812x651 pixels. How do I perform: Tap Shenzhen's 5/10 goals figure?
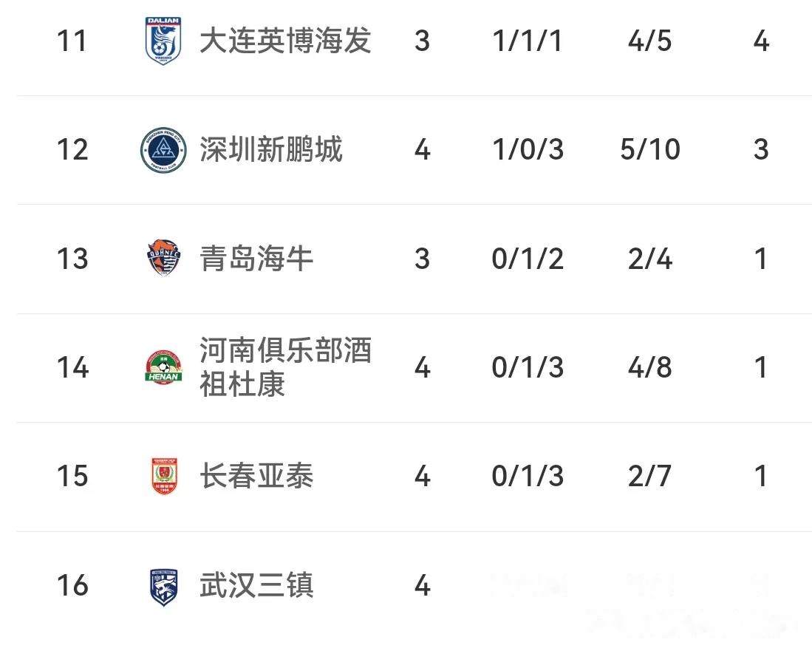pos(650,150)
